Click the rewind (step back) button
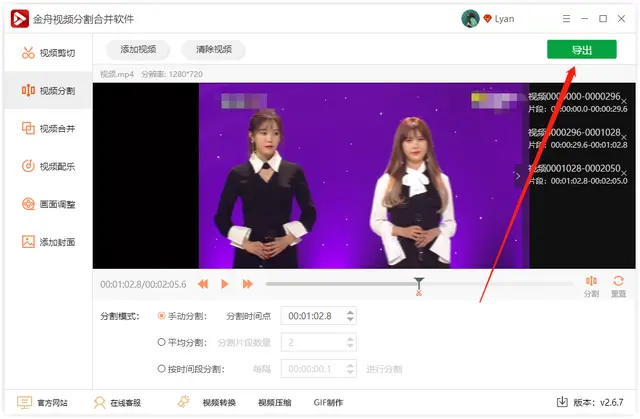Screen dimensions: 640x419 tap(203, 284)
